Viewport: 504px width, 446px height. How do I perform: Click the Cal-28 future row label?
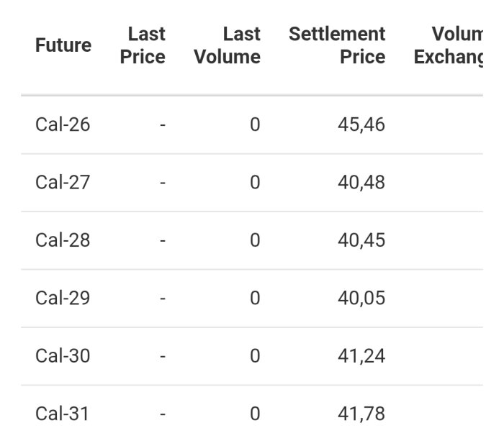63,240
